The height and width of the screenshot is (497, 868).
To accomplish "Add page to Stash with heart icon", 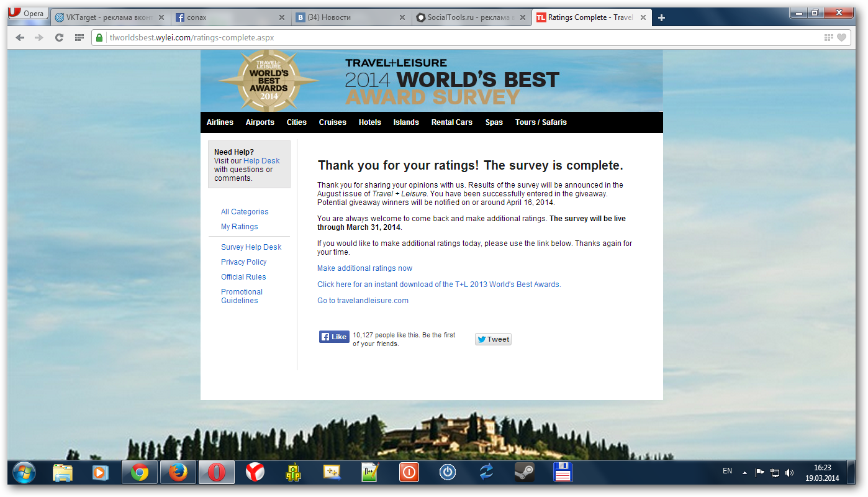I will tap(842, 38).
